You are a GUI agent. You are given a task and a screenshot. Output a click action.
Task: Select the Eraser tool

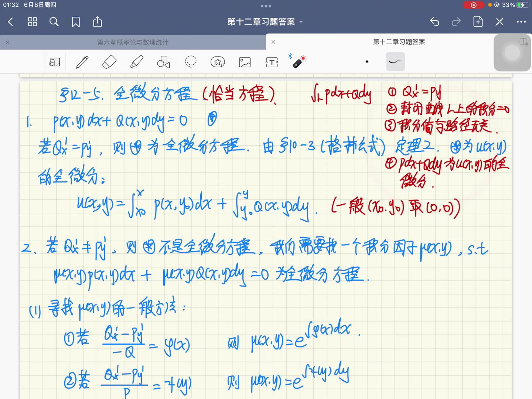click(x=109, y=62)
